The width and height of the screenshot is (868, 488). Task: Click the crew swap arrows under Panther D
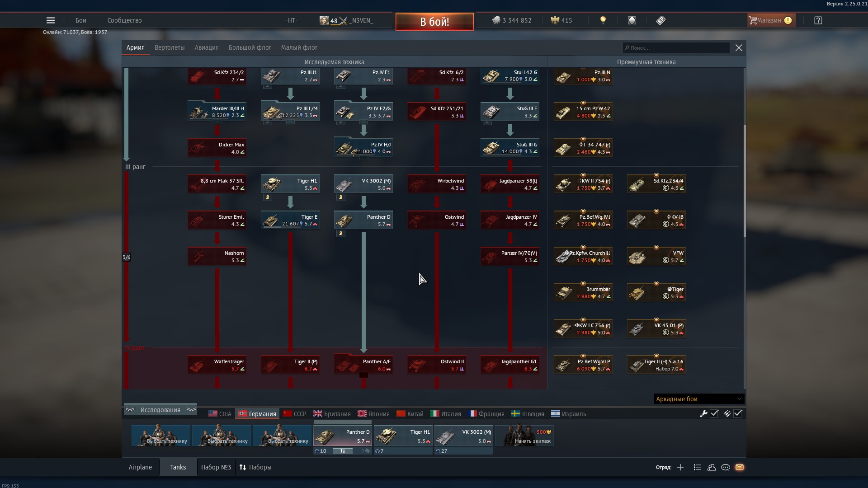343,451
